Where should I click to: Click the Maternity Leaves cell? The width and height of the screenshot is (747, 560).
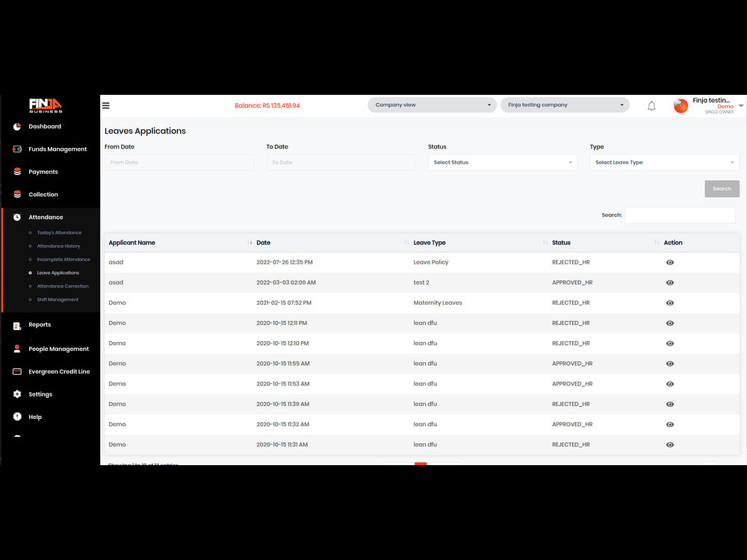[x=438, y=302]
